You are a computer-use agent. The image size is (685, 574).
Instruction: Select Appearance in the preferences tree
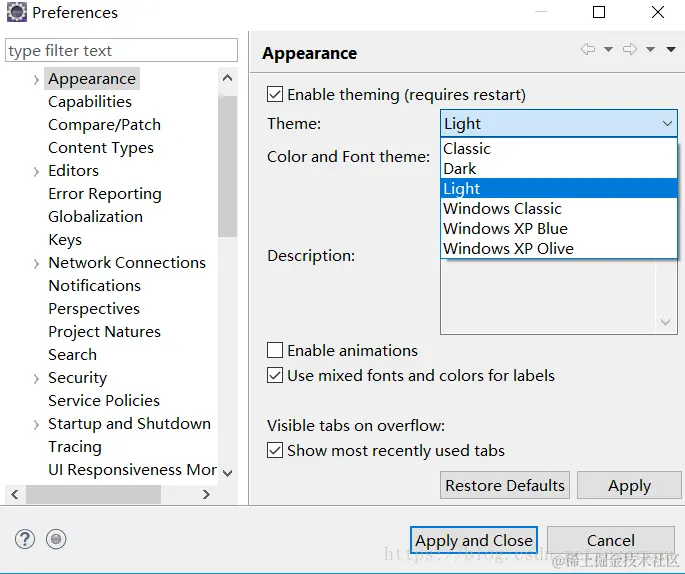pos(92,79)
